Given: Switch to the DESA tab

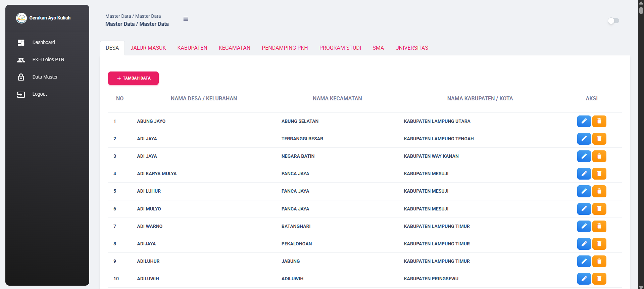Looking at the screenshot, I should point(112,48).
